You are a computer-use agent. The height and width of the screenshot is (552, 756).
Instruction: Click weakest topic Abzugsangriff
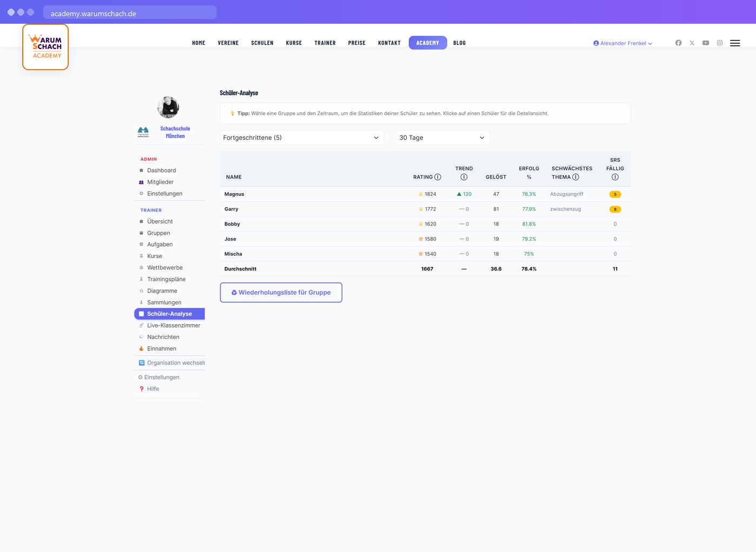pyautogui.click(x=566, y=194)
